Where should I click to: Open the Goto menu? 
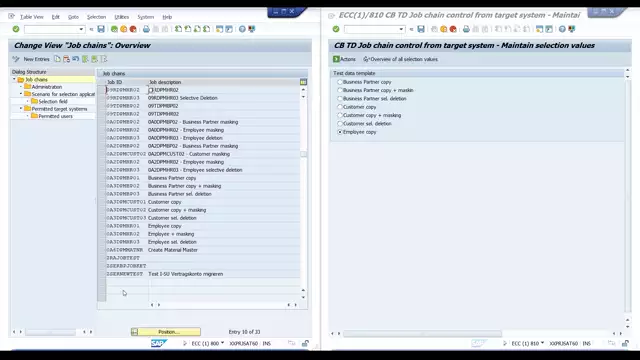pos(73,17)
